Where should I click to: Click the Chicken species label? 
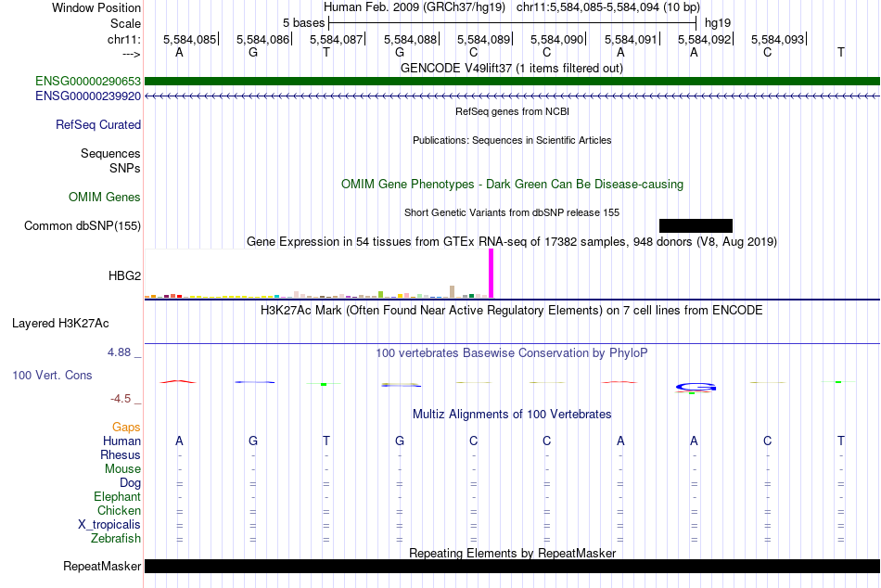coord(119,510)
